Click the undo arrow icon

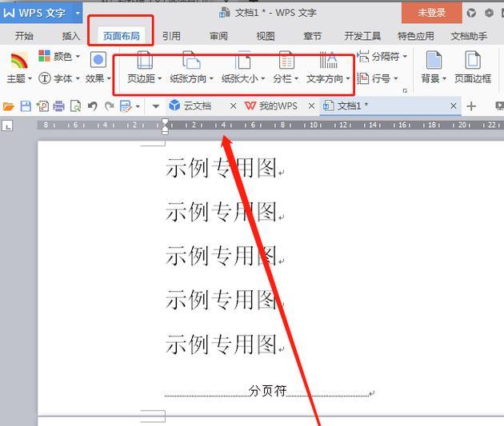[x=93, y=106]
